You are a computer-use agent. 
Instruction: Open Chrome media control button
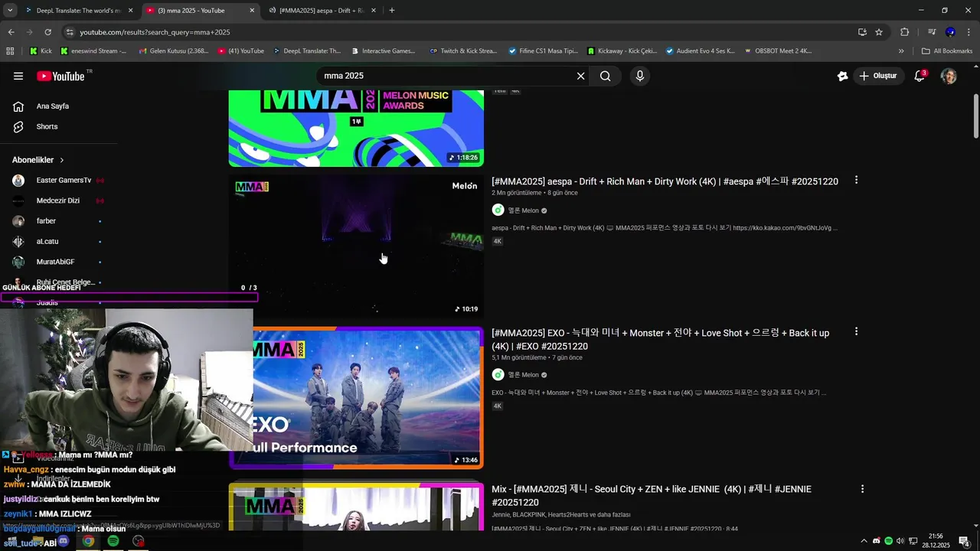[932, 32]
